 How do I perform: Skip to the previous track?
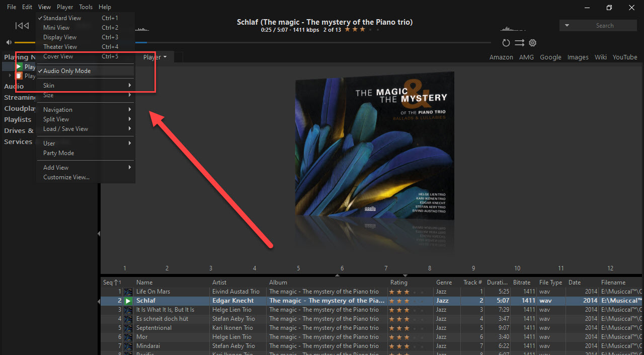(22, 26)
